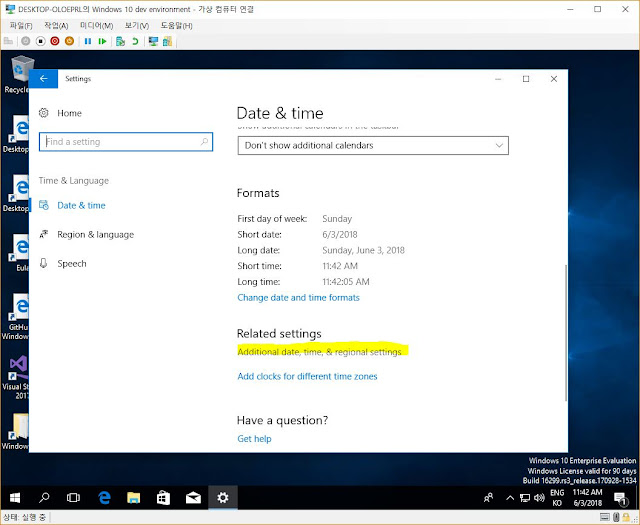The width and height of the screenshot is (640, 525).
Task: Click the ENG KO language indicator
Action: click(x=557, y=498)
